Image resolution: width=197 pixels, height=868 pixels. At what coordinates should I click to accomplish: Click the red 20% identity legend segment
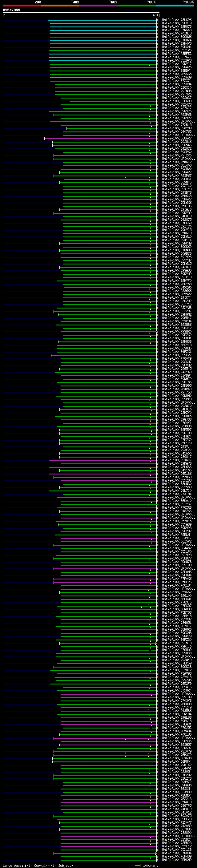[22, 6]
